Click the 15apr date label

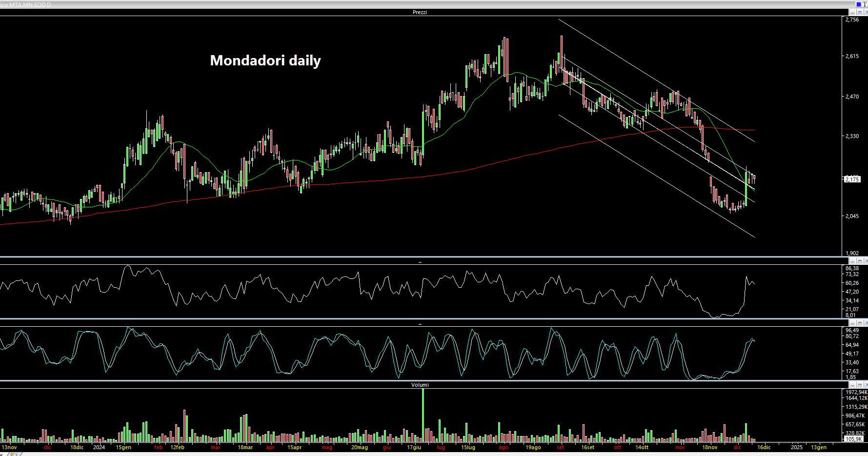[295, 447]
